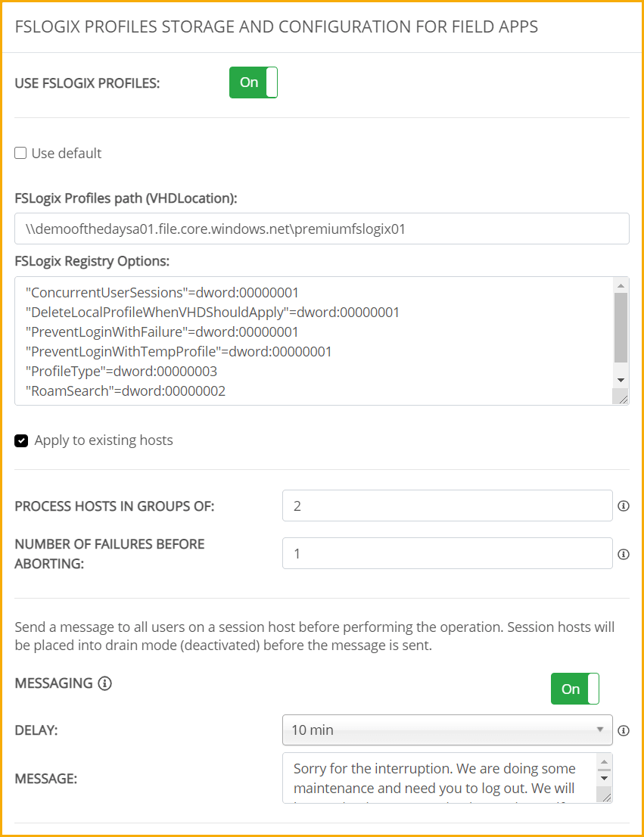Screen dimensions: 644x837
Task: Click the Use default label text
Action: click(x=67, y=153)
